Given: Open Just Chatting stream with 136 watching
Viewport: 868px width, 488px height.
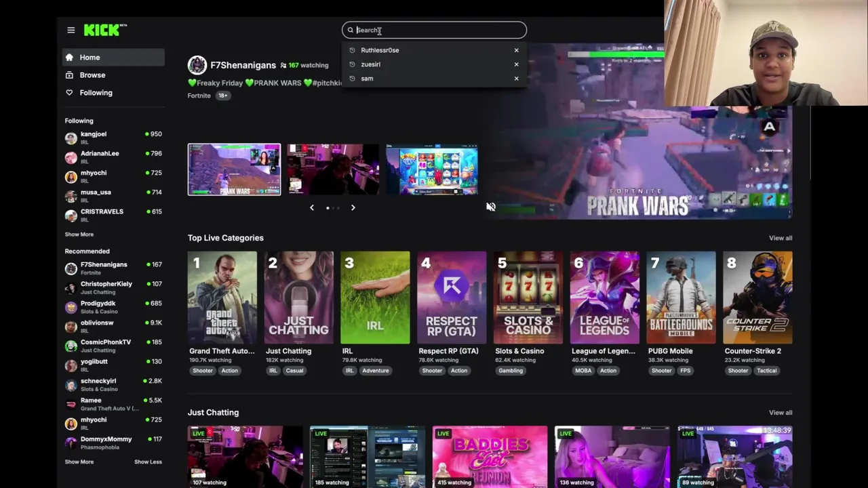Looking at the screenshot, I should 612,457.
